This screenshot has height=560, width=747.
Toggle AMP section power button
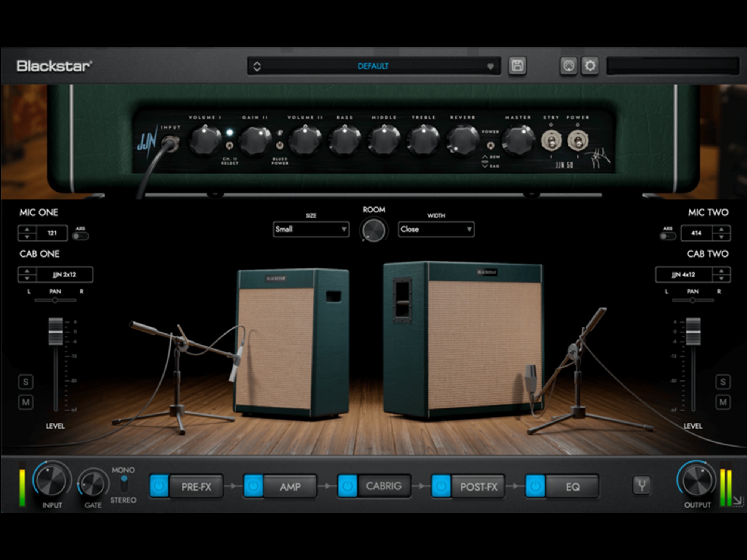(253, 486)
